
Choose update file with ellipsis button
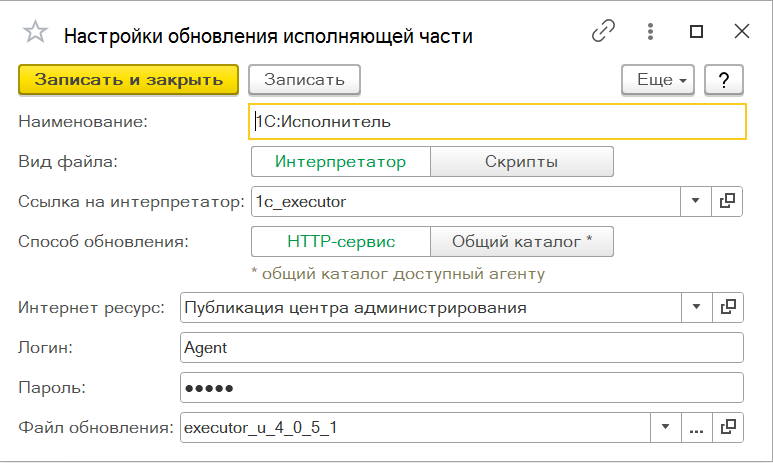(x=696, y=427)
